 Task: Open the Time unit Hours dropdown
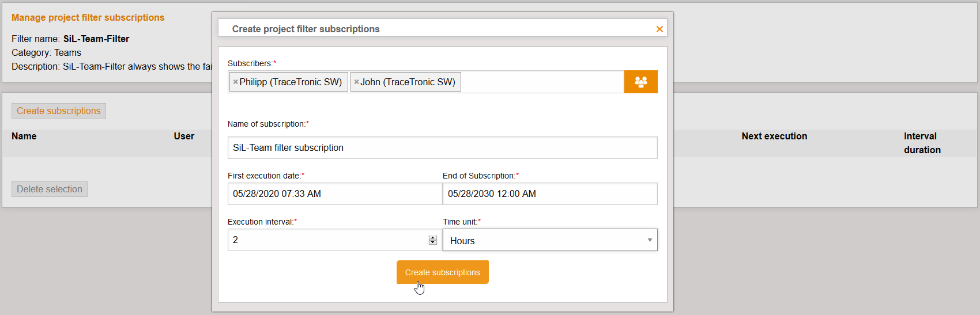click(x=550, y=240)
